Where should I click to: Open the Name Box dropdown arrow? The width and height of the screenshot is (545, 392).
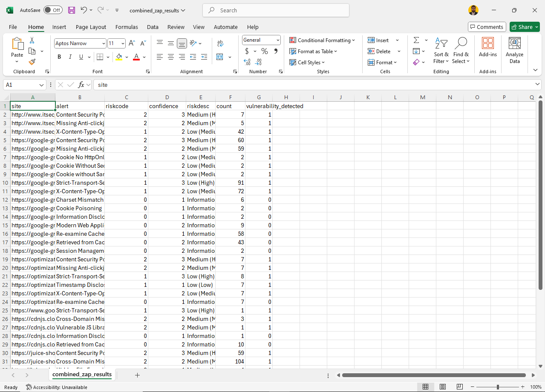pyautogui.click(x=41, y=85)
